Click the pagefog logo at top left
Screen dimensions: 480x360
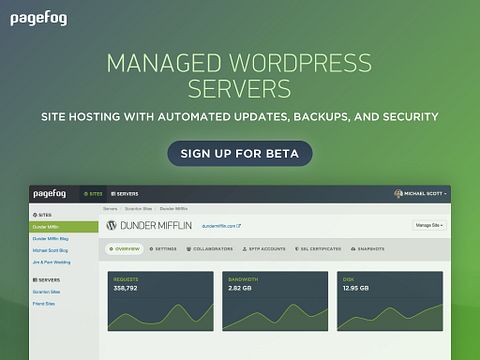[38, 19]
